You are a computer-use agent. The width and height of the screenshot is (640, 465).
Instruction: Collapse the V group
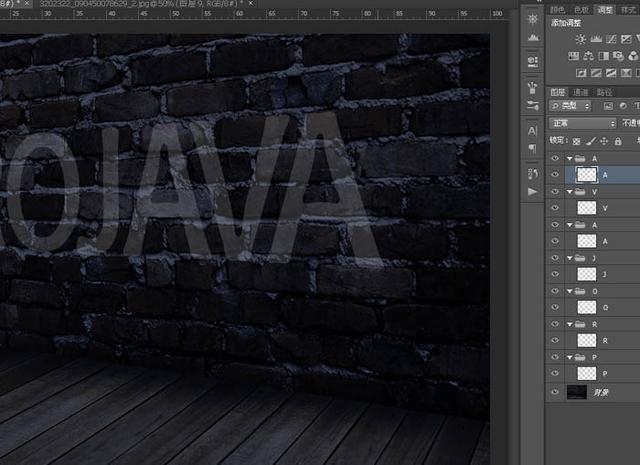569,191
